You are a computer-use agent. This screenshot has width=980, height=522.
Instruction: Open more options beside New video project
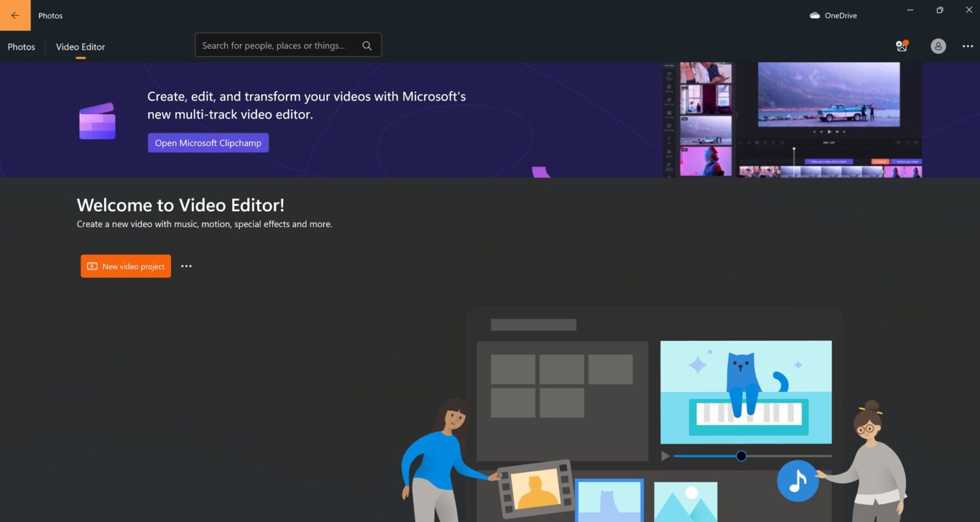pyautogui.click(x=186, y=266)
